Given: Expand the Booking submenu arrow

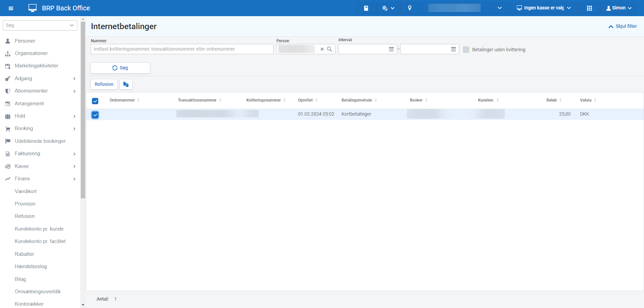Looking at the screenshot, I should (74, 129).
